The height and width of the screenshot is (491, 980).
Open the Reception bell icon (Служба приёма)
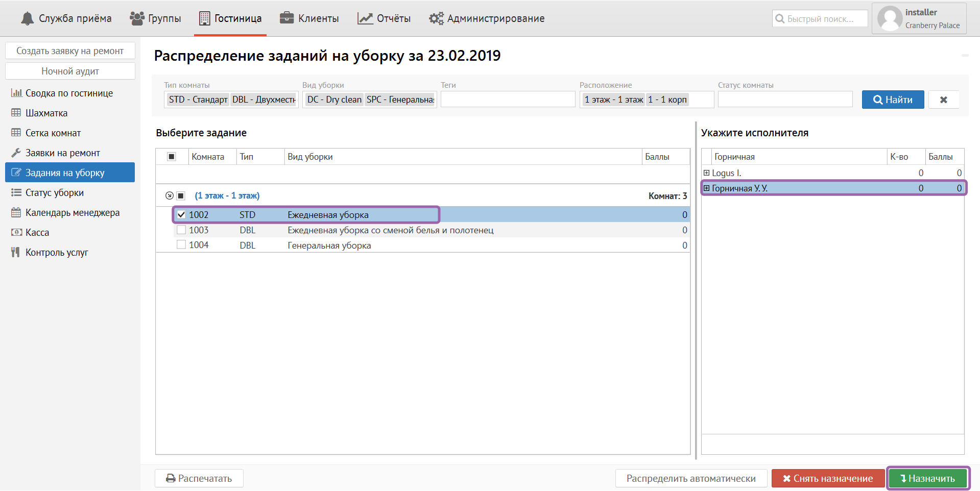click(x=27, y=19)
